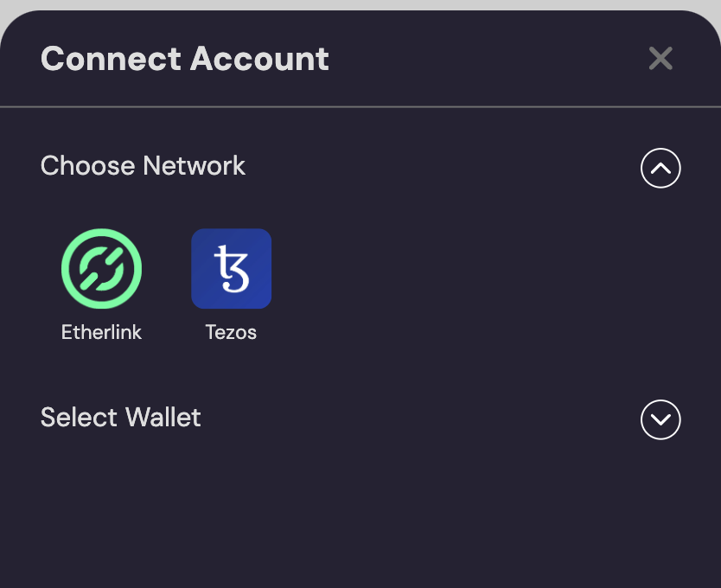Viewport: 721px width, 588px height.
Task: Click the word Wallet in section header
Action: pyautogui.click(x=163, y=418)
